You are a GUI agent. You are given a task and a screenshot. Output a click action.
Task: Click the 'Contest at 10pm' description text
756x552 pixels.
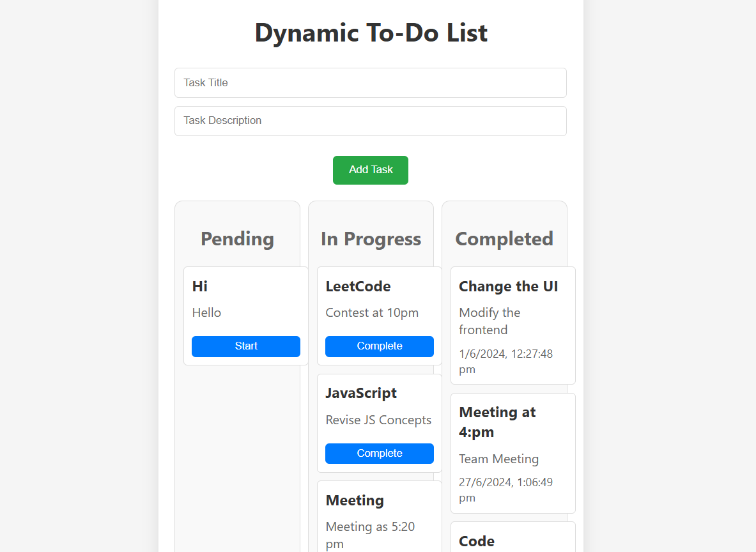(372, 313)
